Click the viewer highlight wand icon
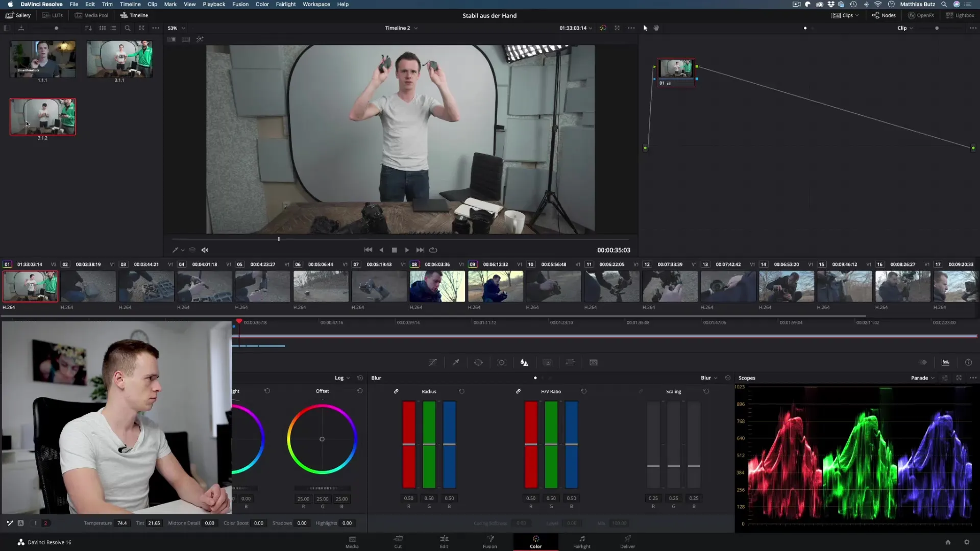Image resolution: width=980 pixels, height=551 pixels. point(200,39)
